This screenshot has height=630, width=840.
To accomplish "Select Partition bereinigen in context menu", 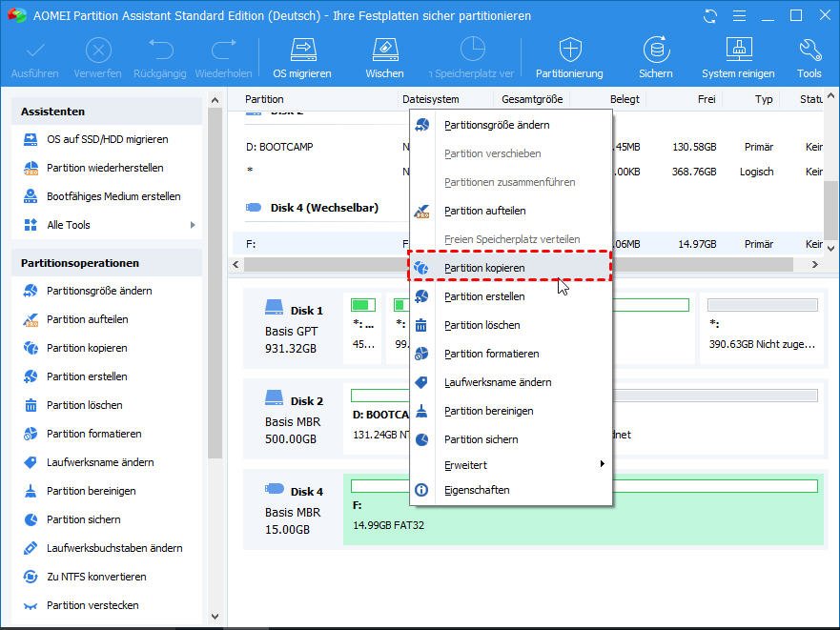I will click(x=510, y=411).
